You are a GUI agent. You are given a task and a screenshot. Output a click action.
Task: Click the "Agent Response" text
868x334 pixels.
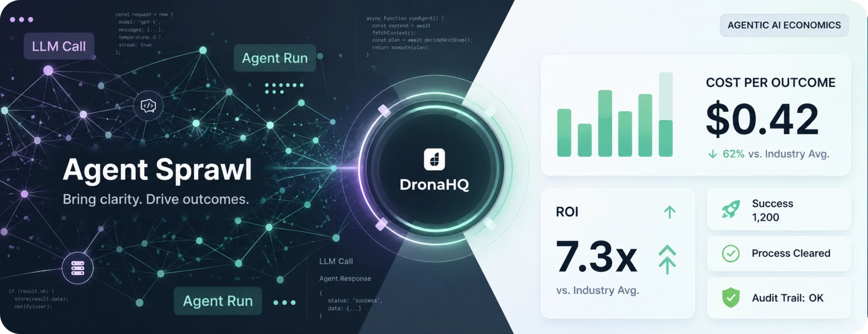coord(345,278)
